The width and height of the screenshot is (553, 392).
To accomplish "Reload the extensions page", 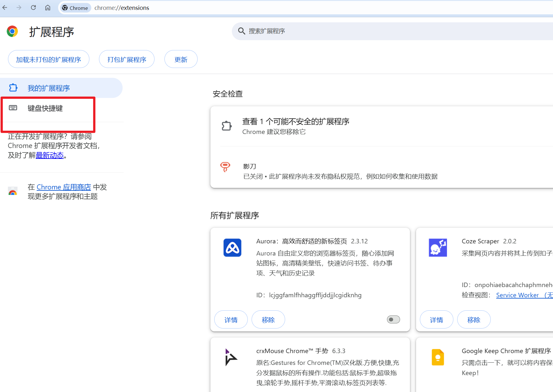I will coord(33,8).
